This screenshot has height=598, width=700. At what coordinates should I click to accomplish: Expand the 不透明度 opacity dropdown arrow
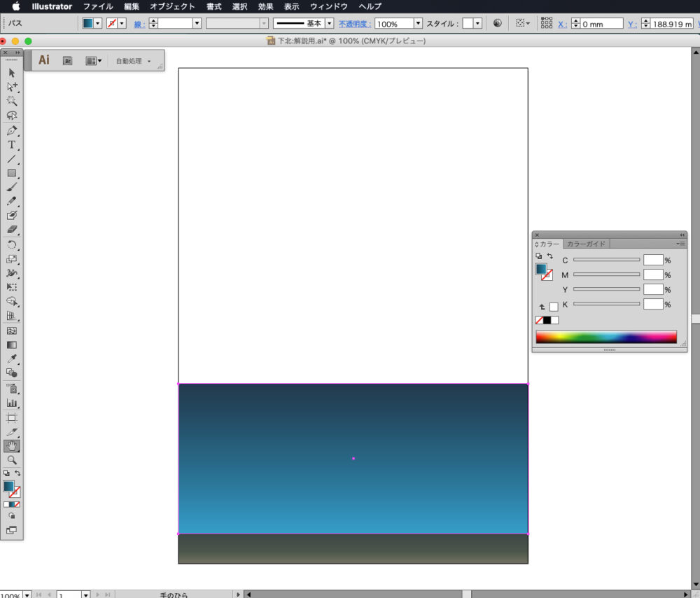418,23
